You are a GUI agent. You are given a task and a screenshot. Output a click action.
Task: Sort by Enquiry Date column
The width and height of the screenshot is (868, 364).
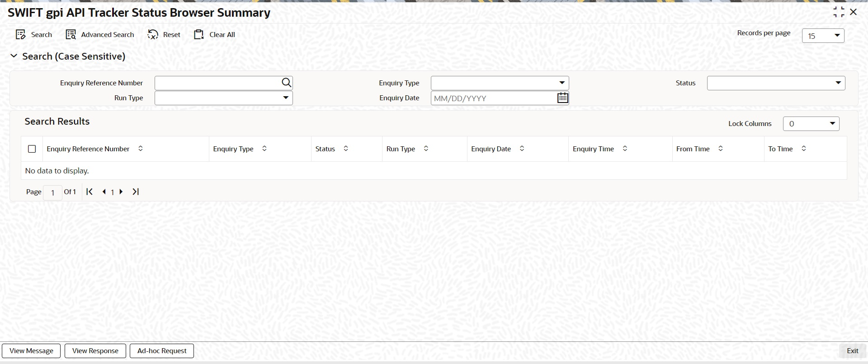522,149
